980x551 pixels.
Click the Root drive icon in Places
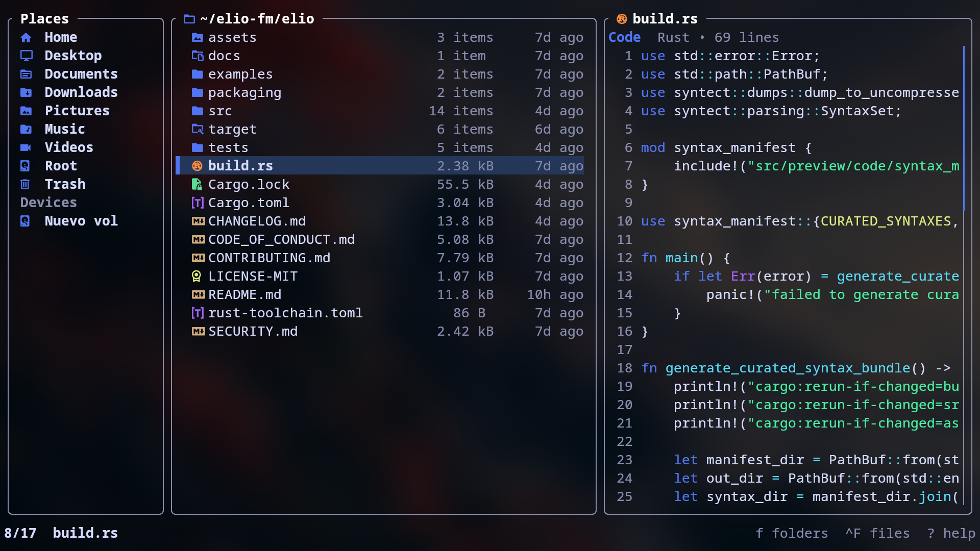point(25,166)
